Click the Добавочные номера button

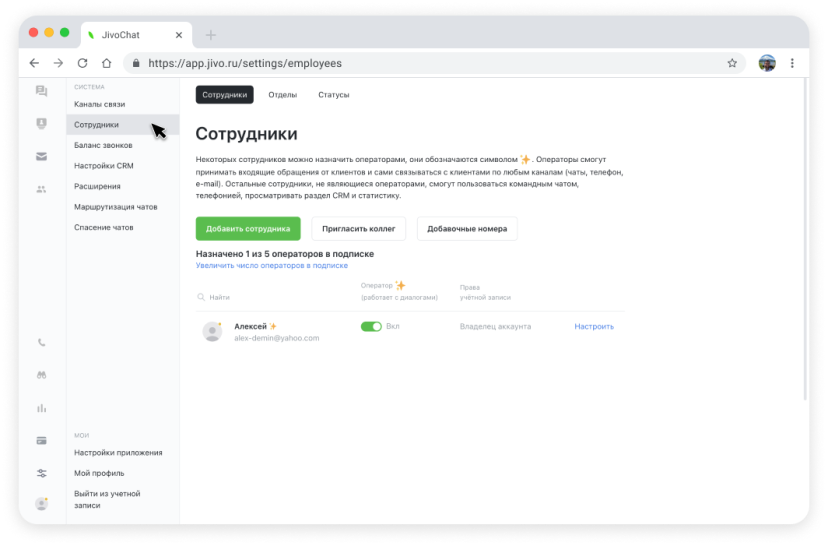[467, 228]
